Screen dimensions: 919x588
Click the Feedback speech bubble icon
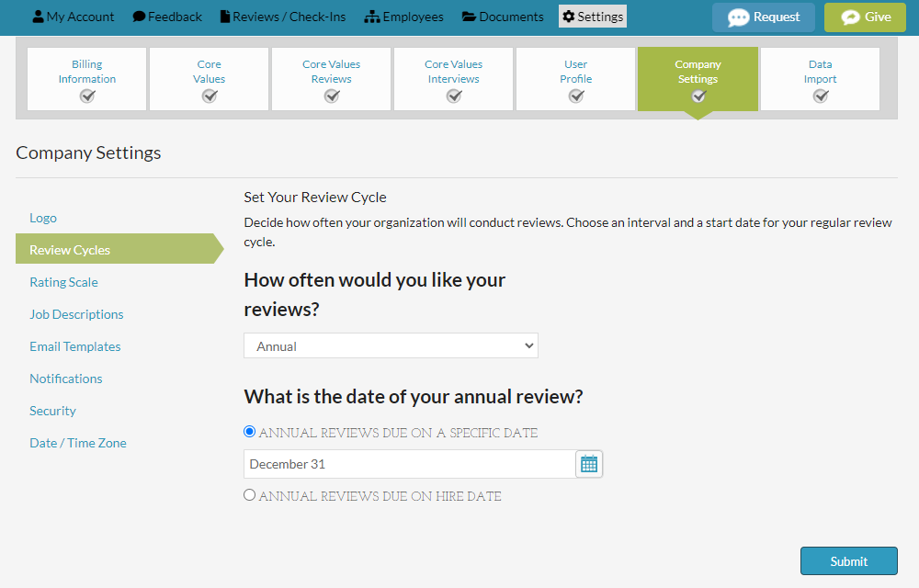click(x=139, y=17)
